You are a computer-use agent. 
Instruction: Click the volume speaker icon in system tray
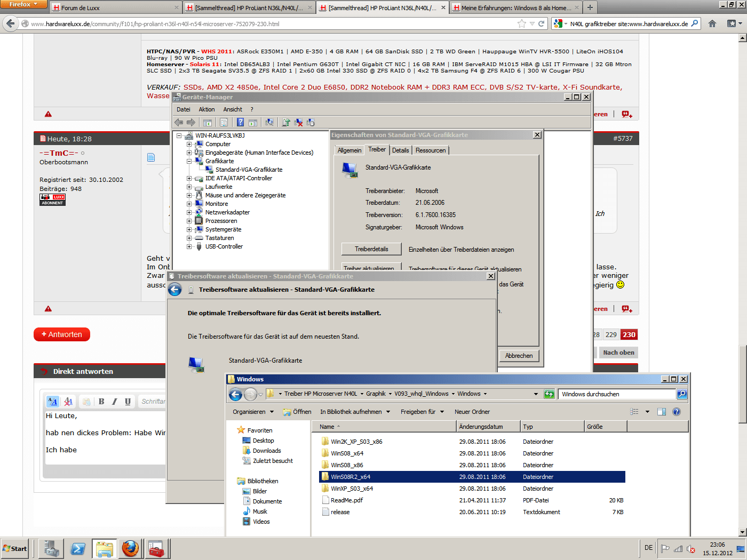691,549
